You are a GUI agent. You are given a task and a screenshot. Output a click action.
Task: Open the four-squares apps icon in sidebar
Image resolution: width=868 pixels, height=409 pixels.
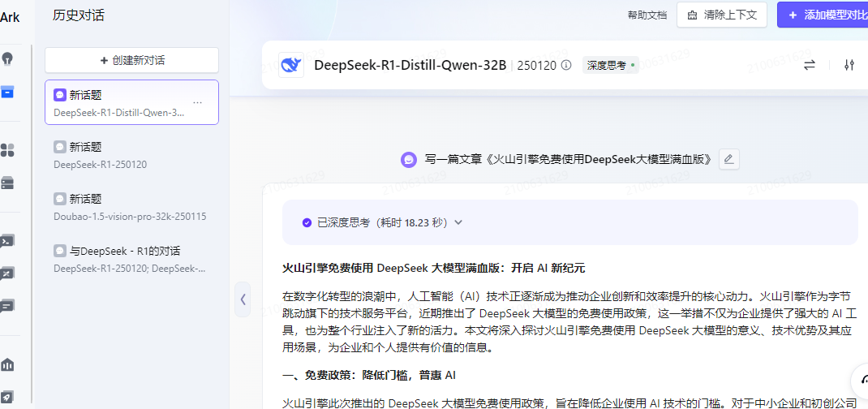pos(7,150)
